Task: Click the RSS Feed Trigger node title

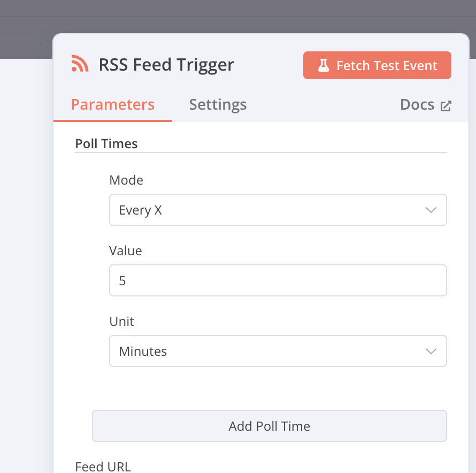Action: click(x=166, y=65)
